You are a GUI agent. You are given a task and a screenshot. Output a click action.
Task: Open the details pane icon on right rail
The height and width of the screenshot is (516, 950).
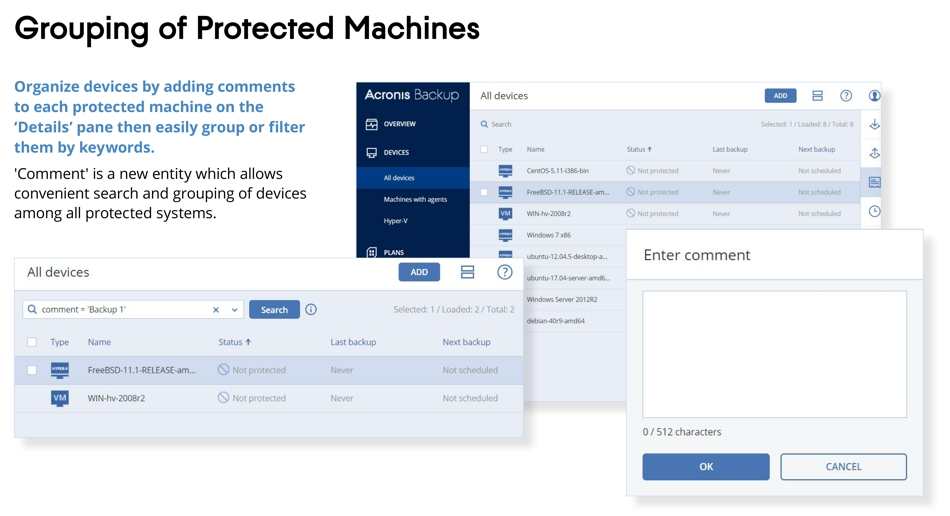coord(874,182)
